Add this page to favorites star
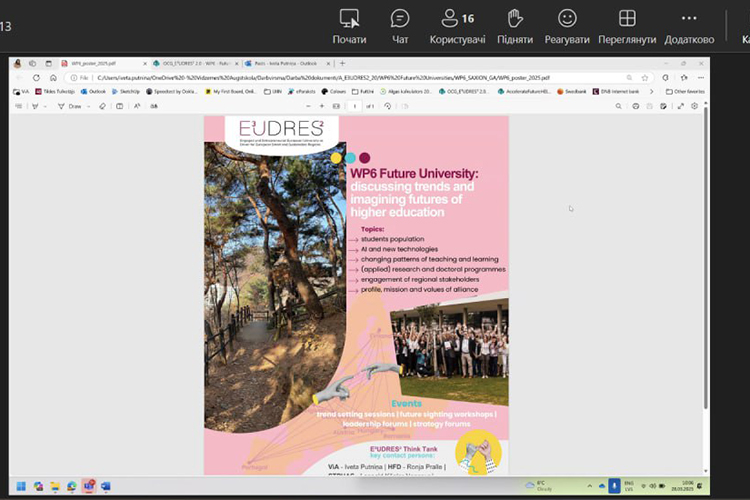The image size is (750, 500). [645, 78]
